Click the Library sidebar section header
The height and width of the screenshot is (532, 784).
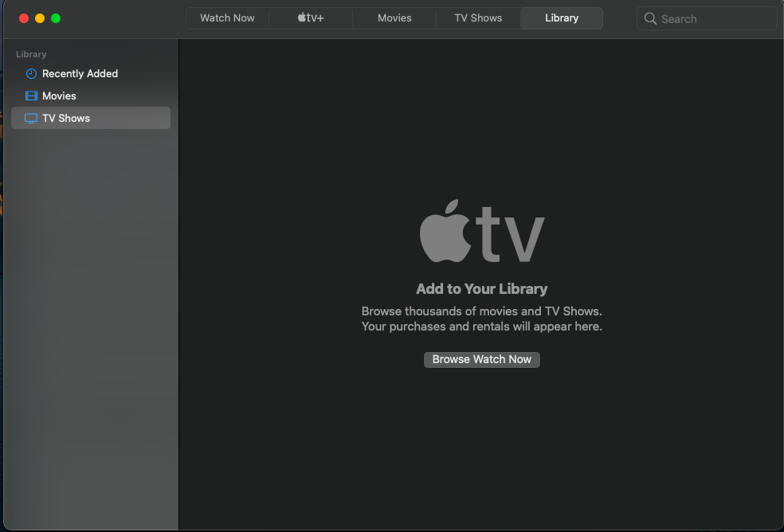coord(31,54)
